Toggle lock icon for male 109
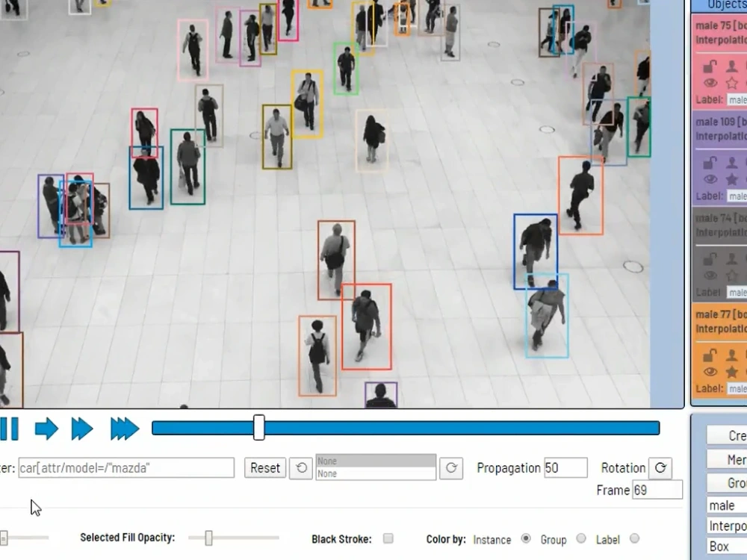This screenshot has width=747, height=560. [710, 163]
